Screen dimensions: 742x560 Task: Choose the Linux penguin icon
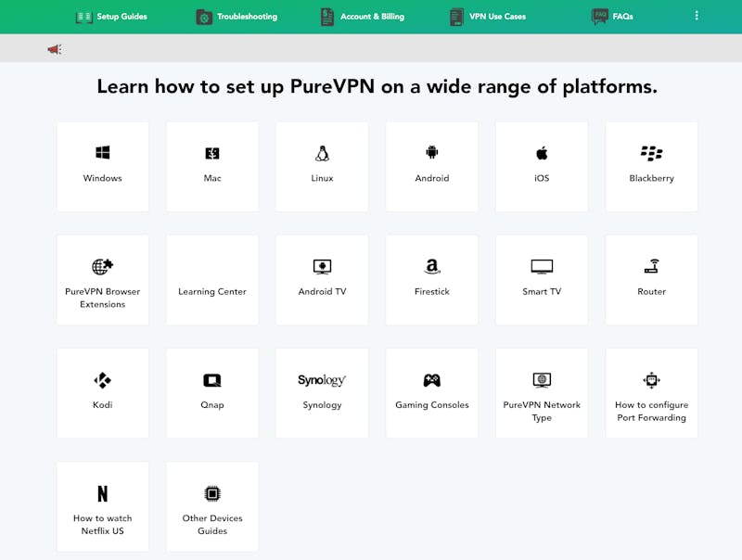click(x=322, y=153)
